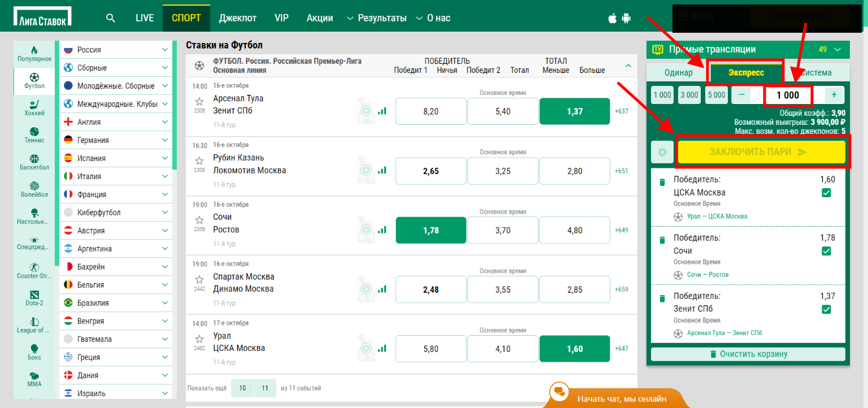Viewport: 868px width, 408px height.
Task: Uncheck the Сочи bet checkbox
Action: click(826, 251)
